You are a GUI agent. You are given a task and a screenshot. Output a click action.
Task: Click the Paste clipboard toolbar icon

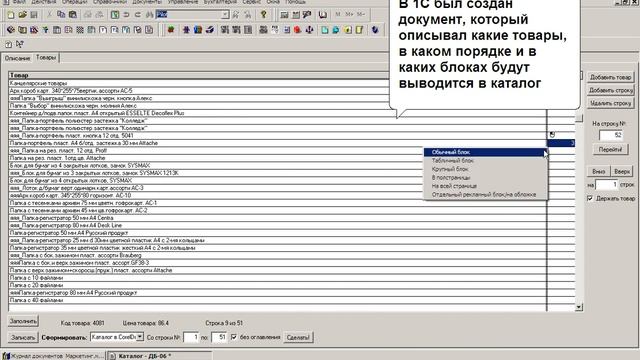coord(73,15)
